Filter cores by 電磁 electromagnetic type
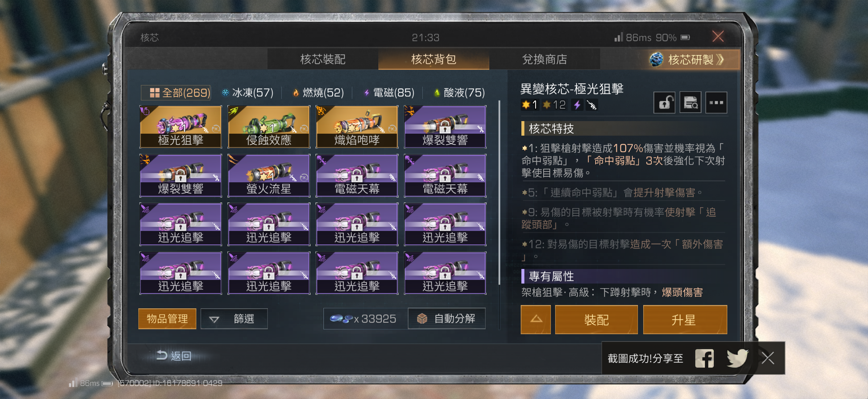 (x=389, y=93)
